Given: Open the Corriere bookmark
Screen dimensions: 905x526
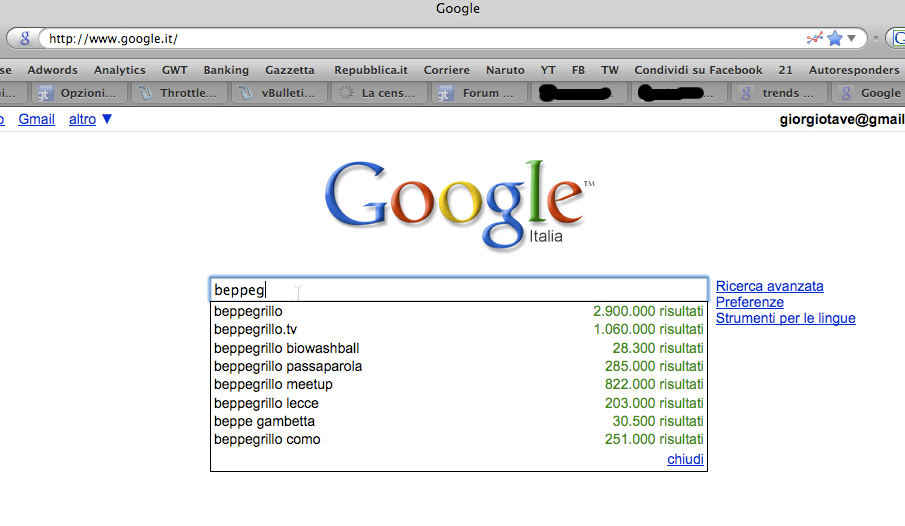Looking at the screenshot, I should click(447, 70).
